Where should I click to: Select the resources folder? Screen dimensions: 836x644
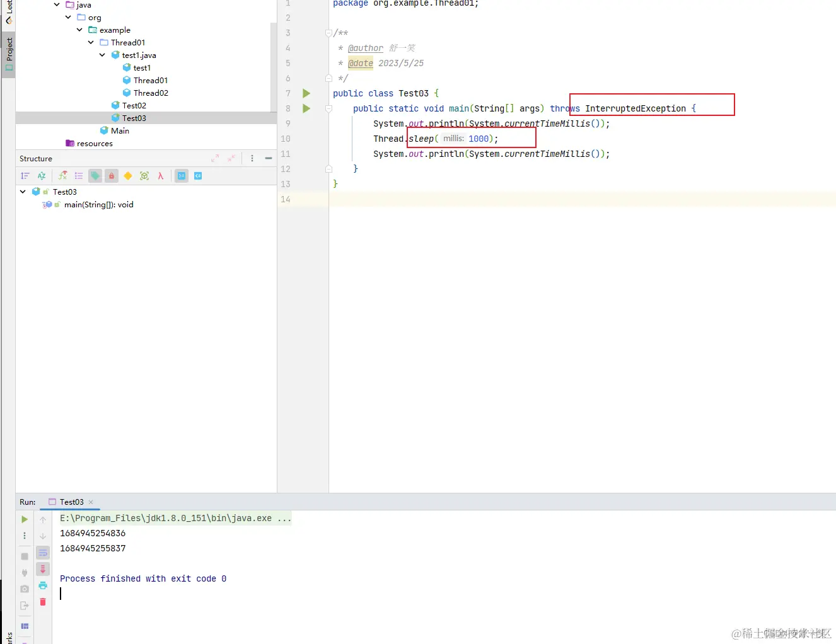pos(95,143)
